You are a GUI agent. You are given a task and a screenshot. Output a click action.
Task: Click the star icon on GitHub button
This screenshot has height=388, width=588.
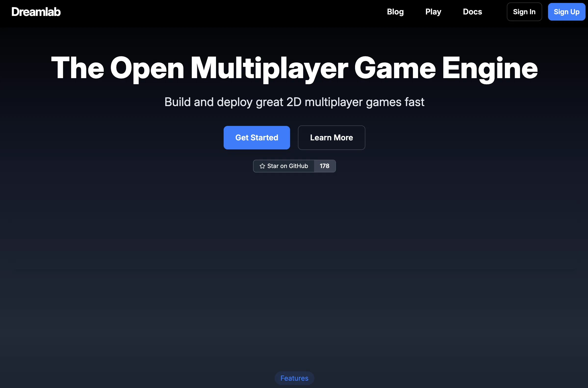coord(262,166)
